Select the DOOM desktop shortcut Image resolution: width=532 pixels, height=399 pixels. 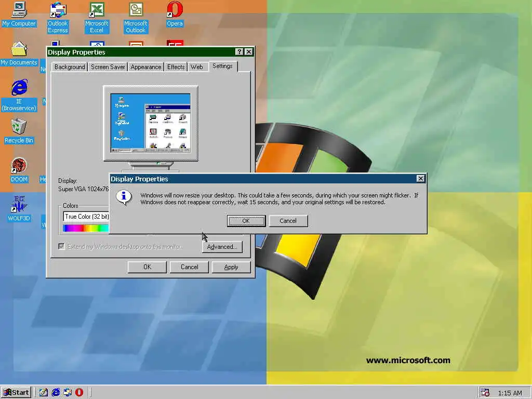19,170
